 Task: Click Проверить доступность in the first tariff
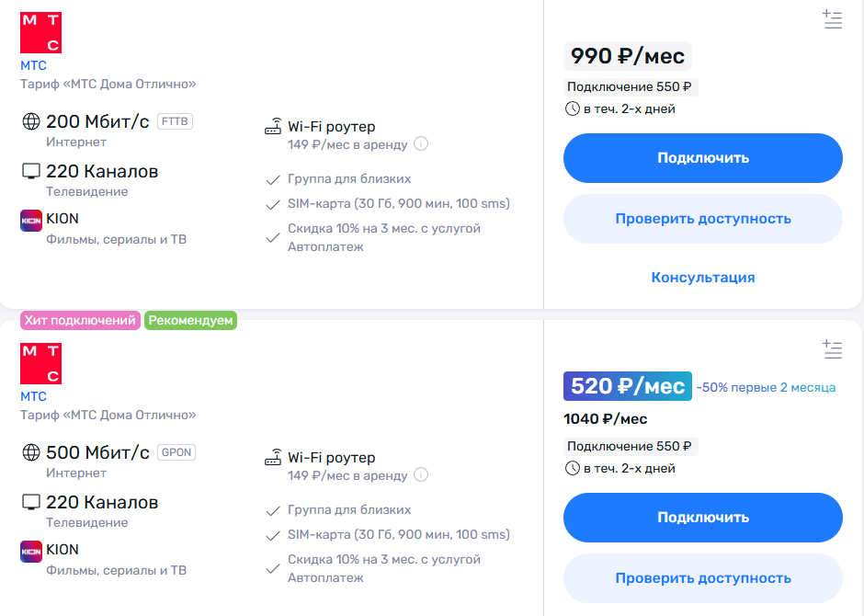702,219
